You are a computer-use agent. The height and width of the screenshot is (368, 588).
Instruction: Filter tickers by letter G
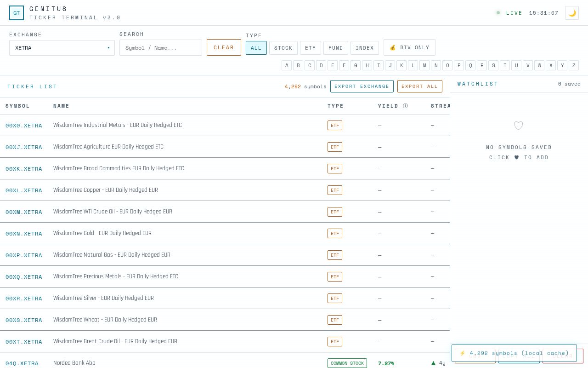click(x=356, y=65)
